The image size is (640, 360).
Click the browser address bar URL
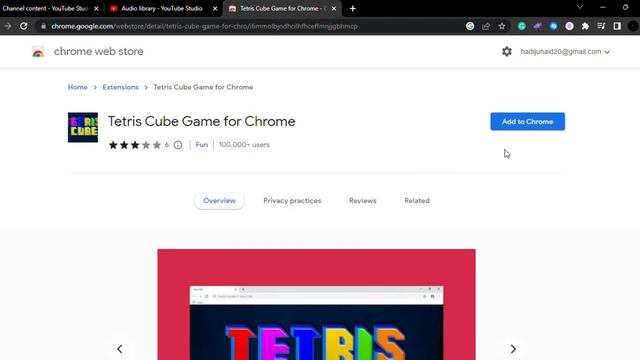point(204,26)
